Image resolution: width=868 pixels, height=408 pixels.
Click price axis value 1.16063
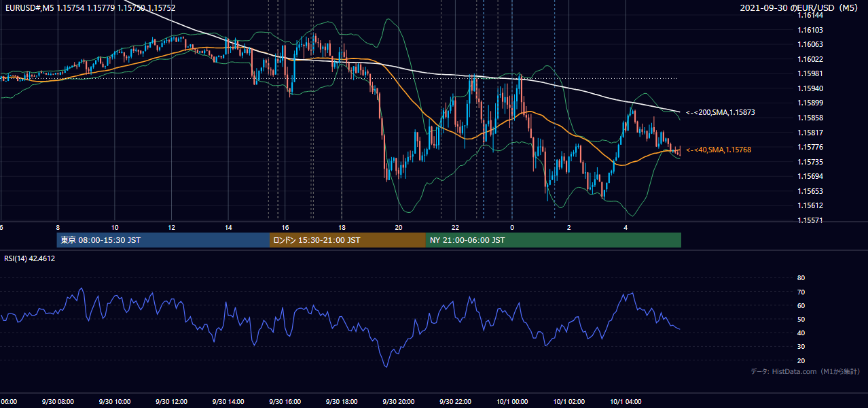(810, 45)
